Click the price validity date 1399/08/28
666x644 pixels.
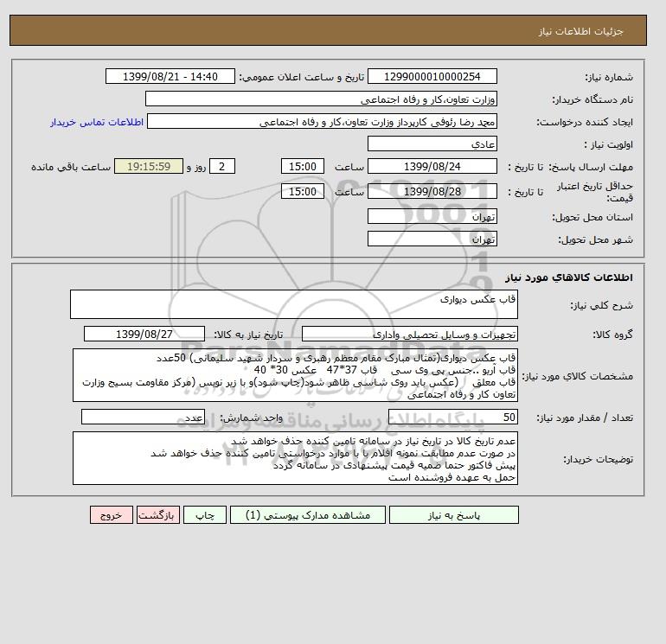tap(432, 191)
